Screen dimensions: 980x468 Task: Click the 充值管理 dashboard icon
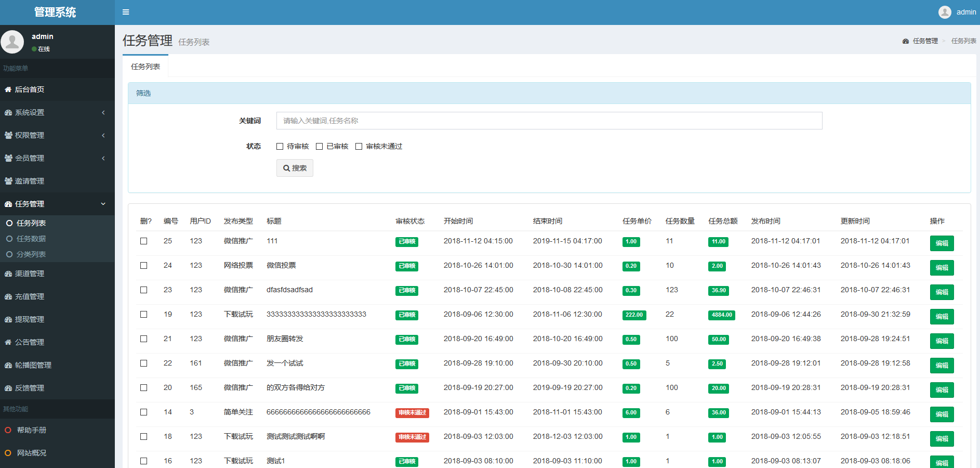[8, 296]
